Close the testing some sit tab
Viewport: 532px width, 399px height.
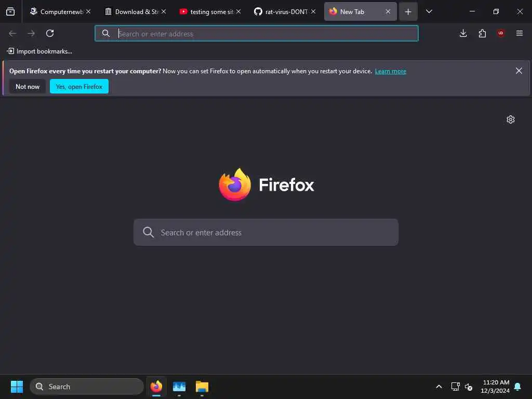(x=238, y=11)
